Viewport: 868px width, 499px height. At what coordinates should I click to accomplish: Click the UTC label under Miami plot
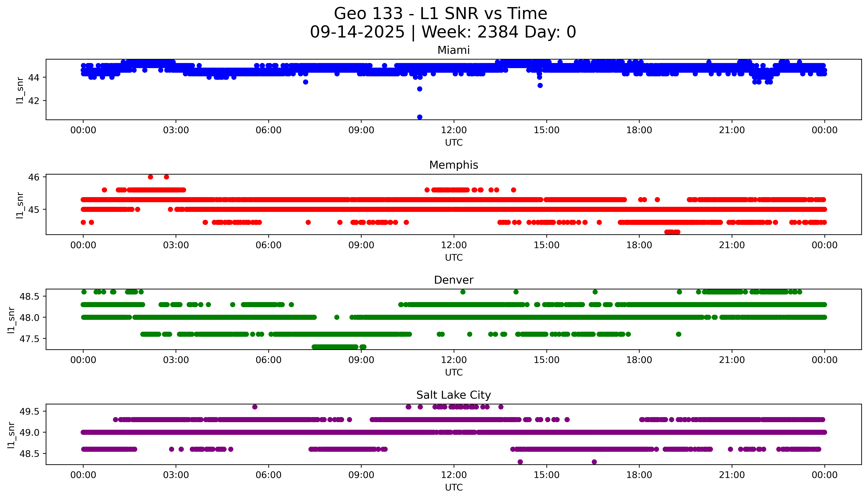pyautogui.click(x=454, y=143)
